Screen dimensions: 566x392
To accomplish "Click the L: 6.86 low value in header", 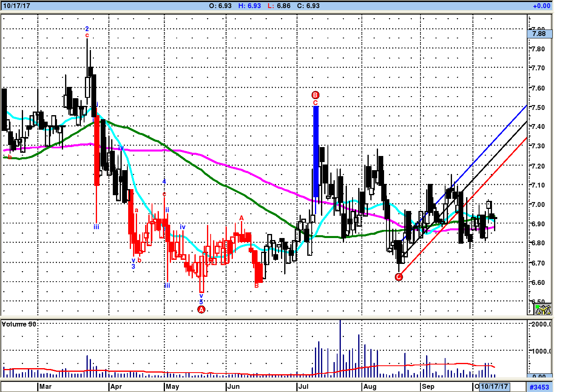I will tap(279, 6).
